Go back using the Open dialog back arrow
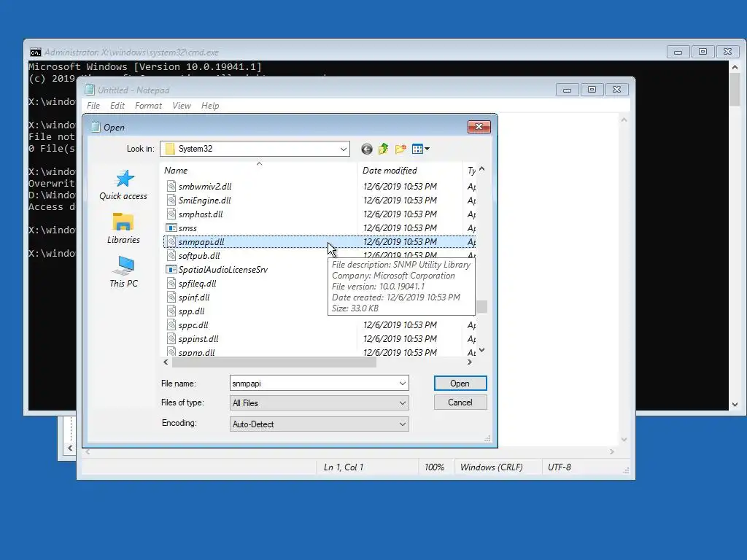 366,149
